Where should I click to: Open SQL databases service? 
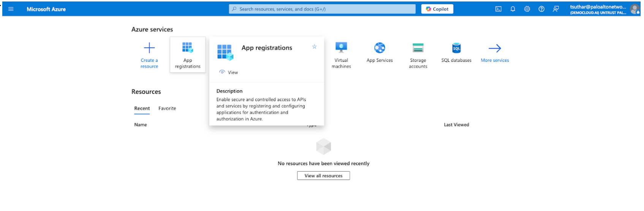point(456,52)
